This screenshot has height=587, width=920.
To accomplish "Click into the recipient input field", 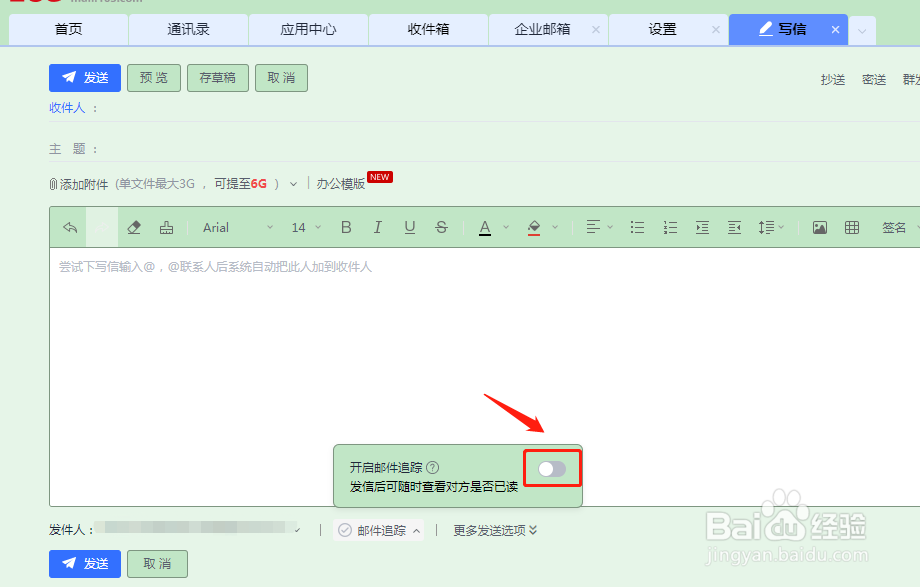I will tap(510, 108).
